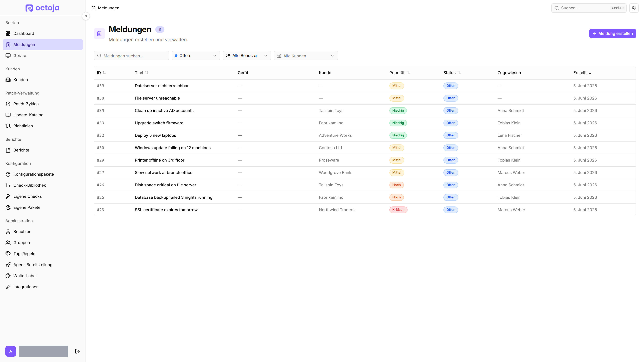Sort table by Status column

point(452,73)
